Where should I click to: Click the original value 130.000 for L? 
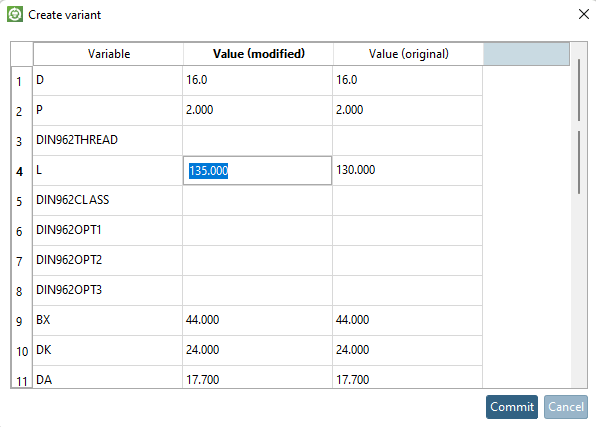(x=407, y=170)
